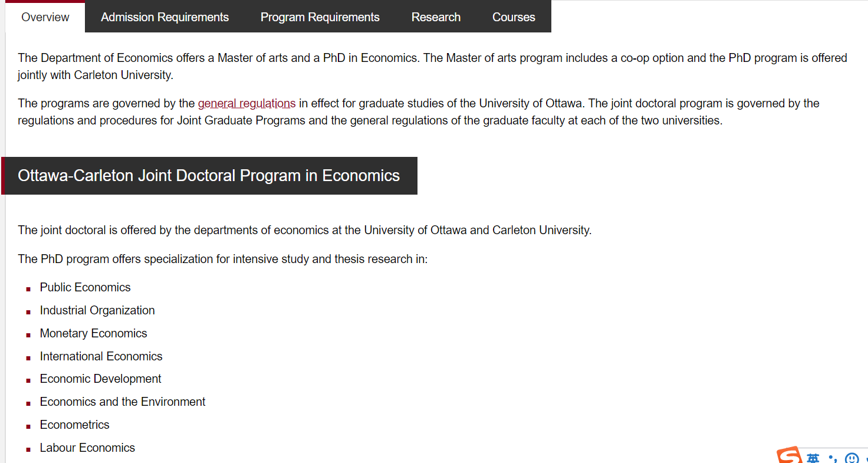This screenshot has width=868, height=463.
Task: Click the Labour Economics list item
Action: coord(87,448)
